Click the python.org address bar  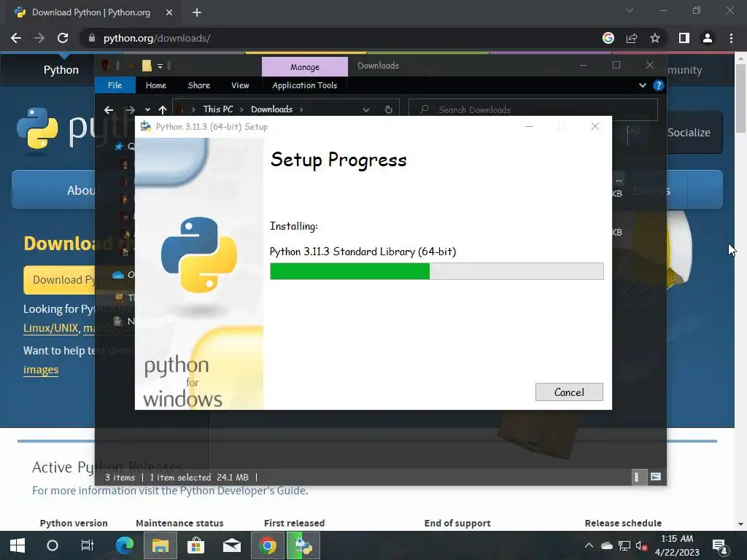click(333, 38)
